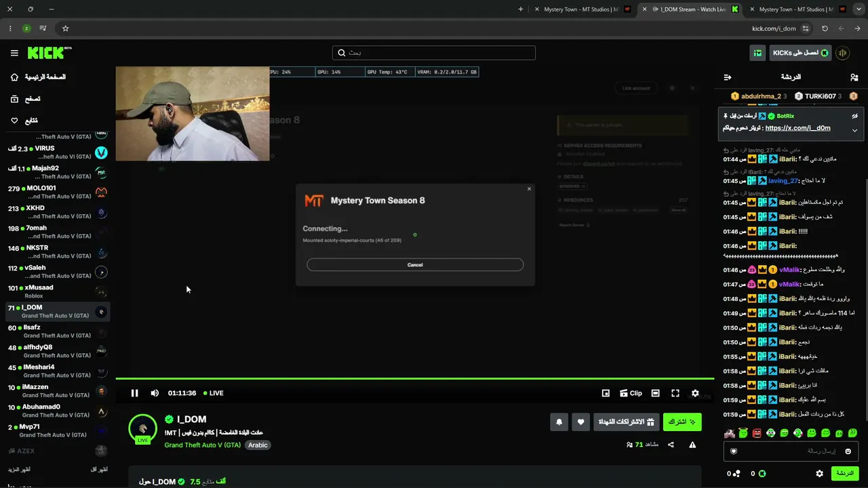868x488 pixels.
Task: Click the gift subscriptions button
Action: 626,422
